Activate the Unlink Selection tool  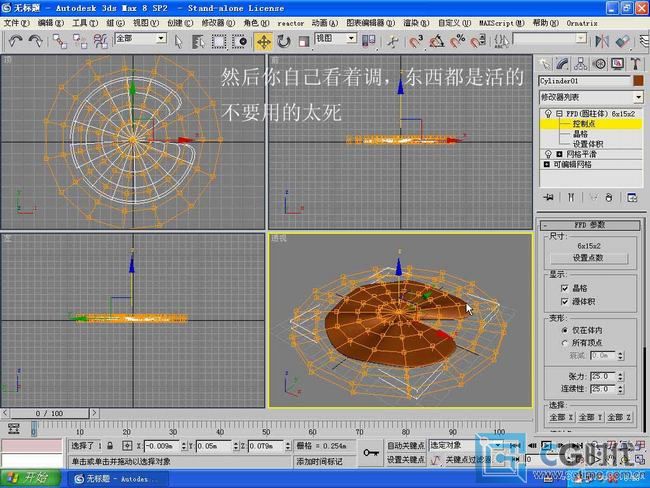80,41
